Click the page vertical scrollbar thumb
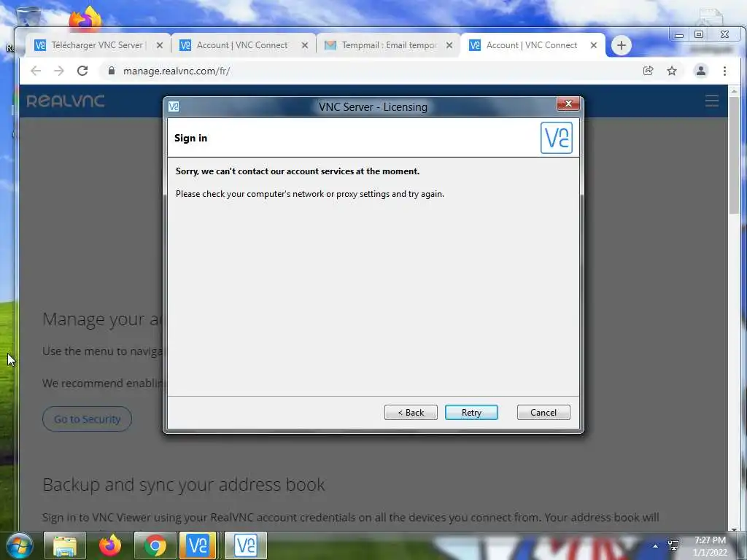The height and width of the screenshot is (560, 747). tap(734, 155)
